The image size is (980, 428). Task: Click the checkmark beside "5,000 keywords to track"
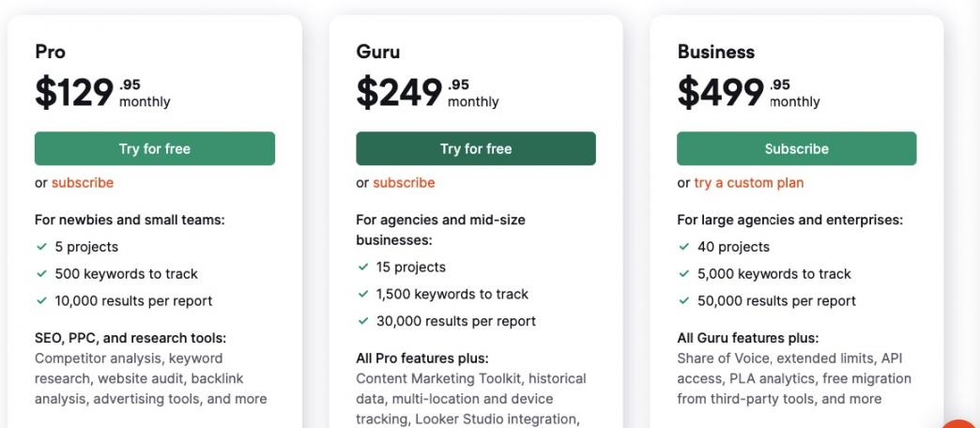click(x=684, y=274)
